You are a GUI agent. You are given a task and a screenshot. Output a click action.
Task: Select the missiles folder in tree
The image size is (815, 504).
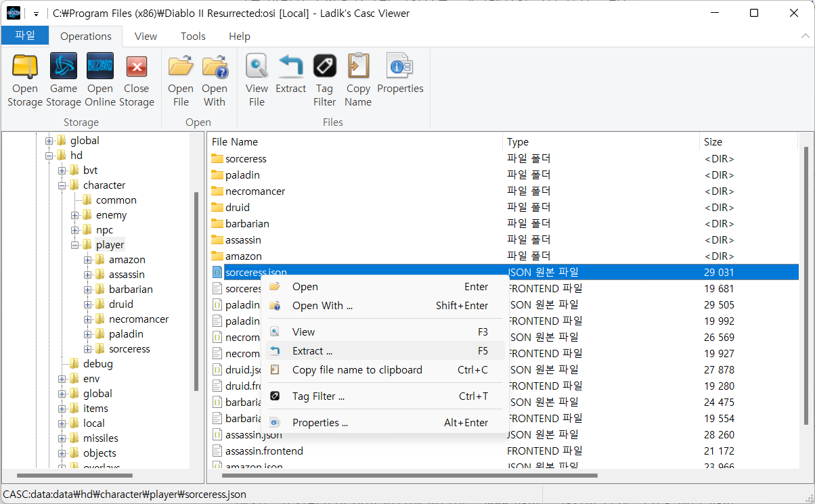100,438
